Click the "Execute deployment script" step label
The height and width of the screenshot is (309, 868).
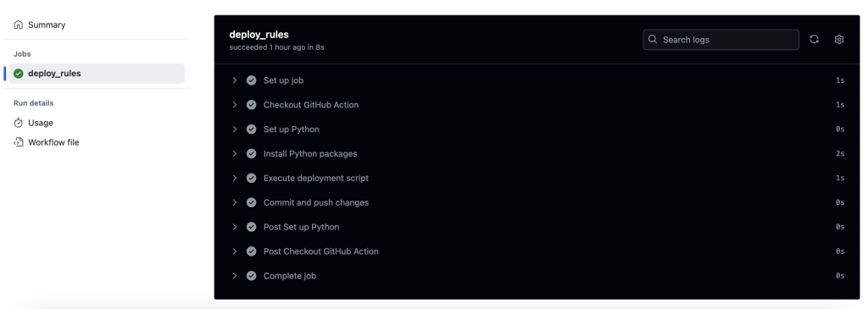316,178
